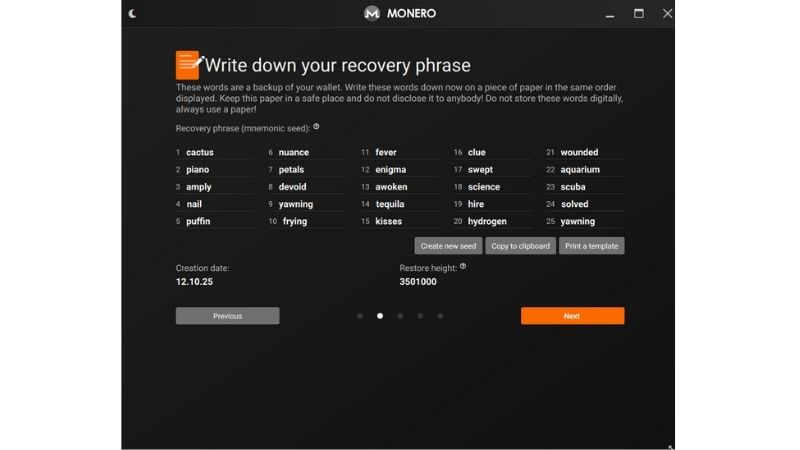Minimize the Monero window
Viewport: 800px width, 450px height.
610,14
